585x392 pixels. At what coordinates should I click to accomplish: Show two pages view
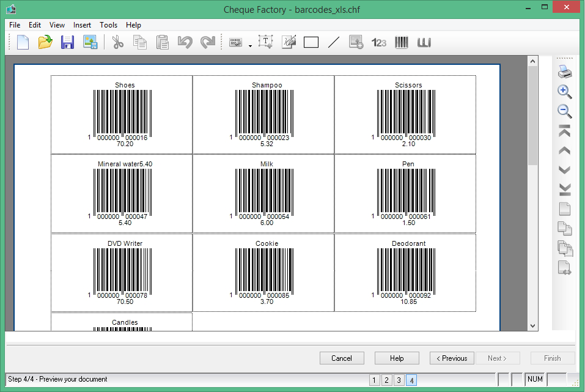click(x=564, y=229)
